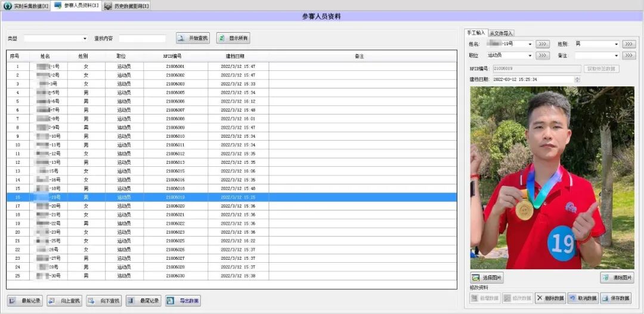The width and height of the screenshot is (644, 314).
Task: Select the row with RFID 21006005
Action: coord(231,92)
